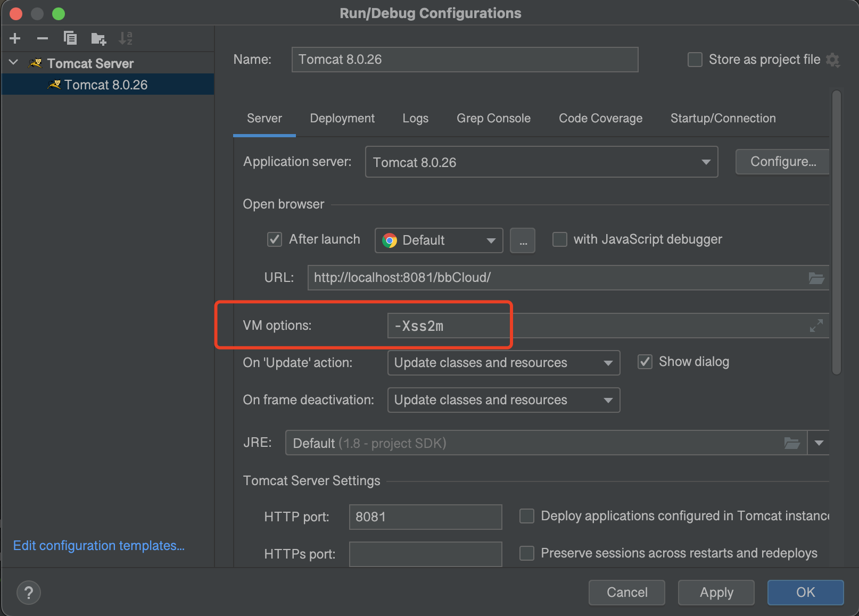Enable Store as project file
859x616 pixels.
coord(695,60)
